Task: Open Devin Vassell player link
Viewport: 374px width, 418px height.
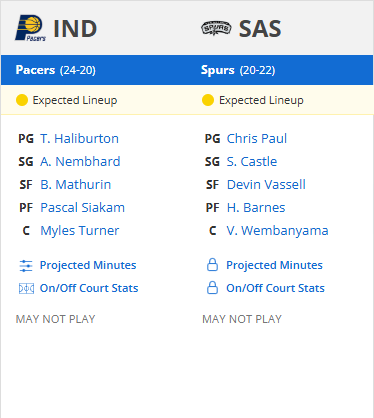Action: tap(266, 184)
